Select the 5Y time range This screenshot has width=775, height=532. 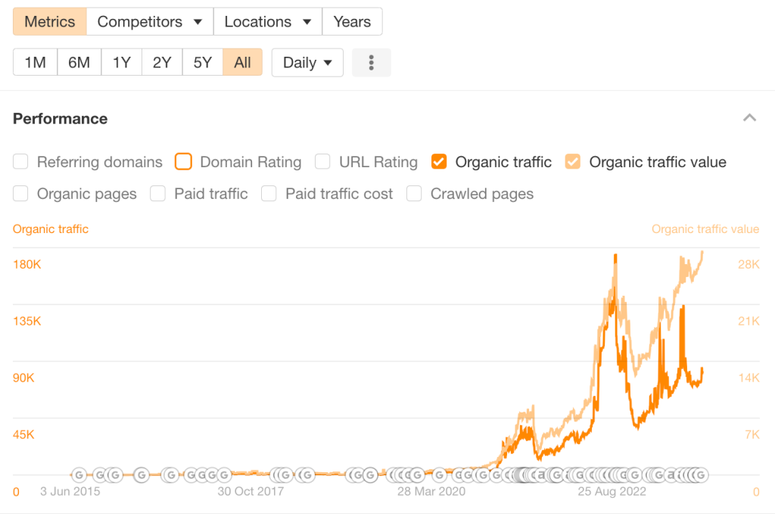[x=202, y=63]
